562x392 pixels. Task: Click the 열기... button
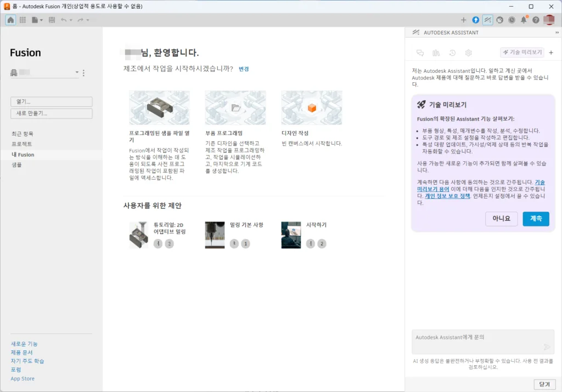51,101
